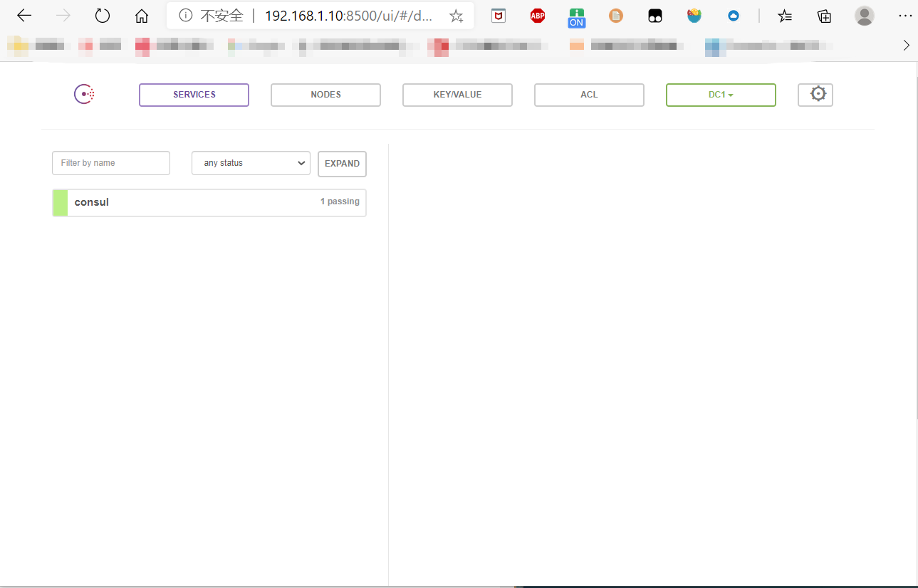Click the EXPAND button

(342, 164)
